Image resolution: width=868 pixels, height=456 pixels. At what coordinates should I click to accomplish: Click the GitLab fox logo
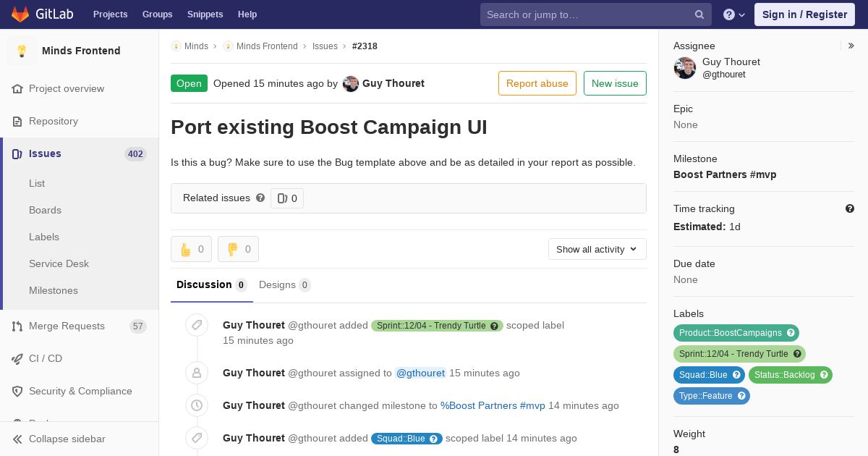20,14
